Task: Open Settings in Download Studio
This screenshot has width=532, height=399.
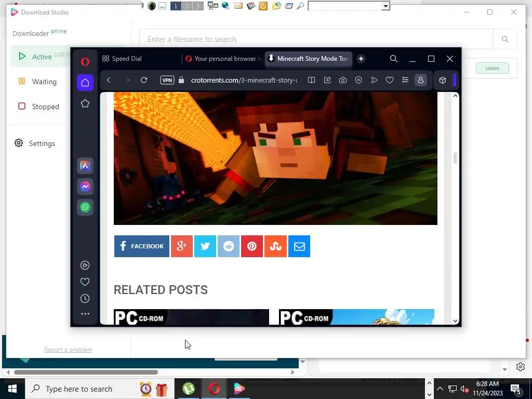Action: click(x=35, y=143)
